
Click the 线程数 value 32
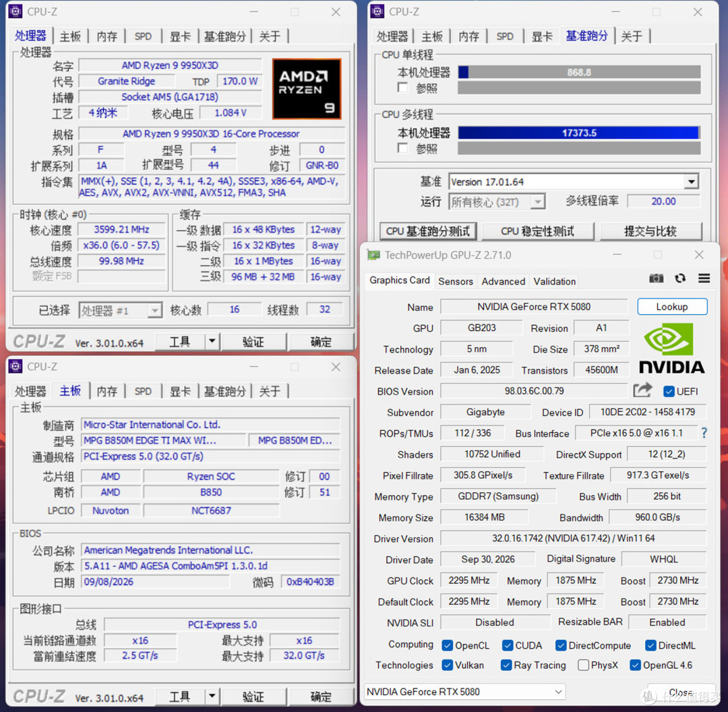324,309
